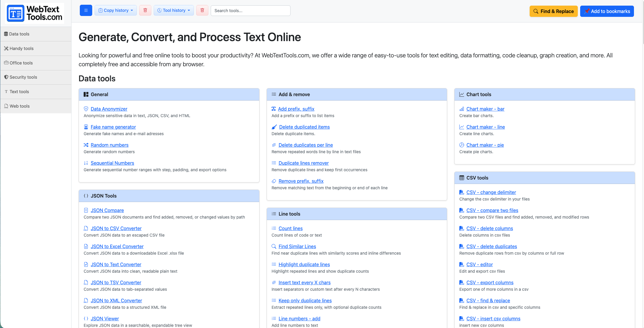Click the file icon beside JSON to Excel Converter
The width and height of the screenshot is (644, 328).
tap(86, 246)
